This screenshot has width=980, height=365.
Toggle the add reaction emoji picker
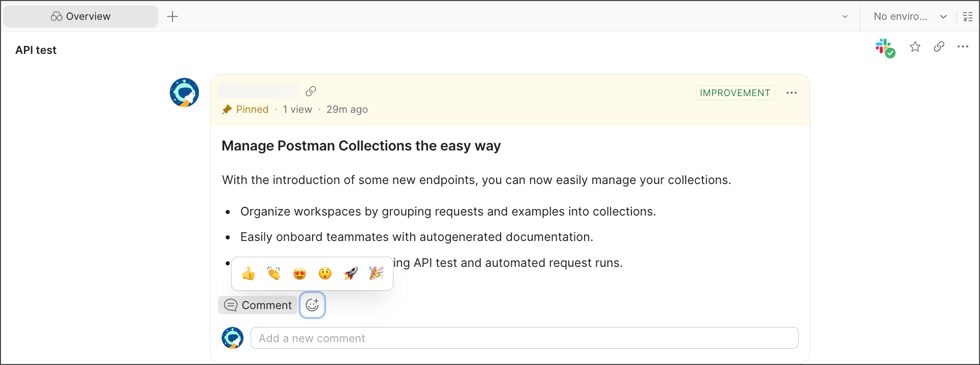312,305
